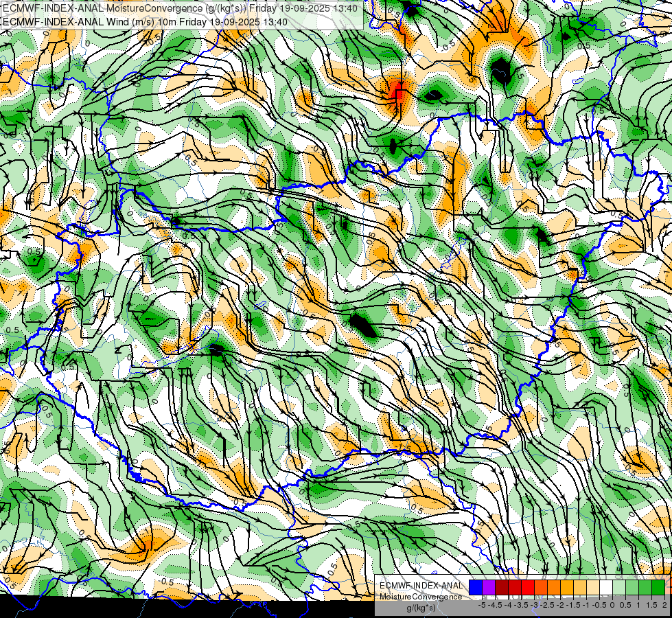Click the light orange swatch between -1.5 and -1
Image resolution: width=672 pixels, height=618 pixels.
[580, 587]
